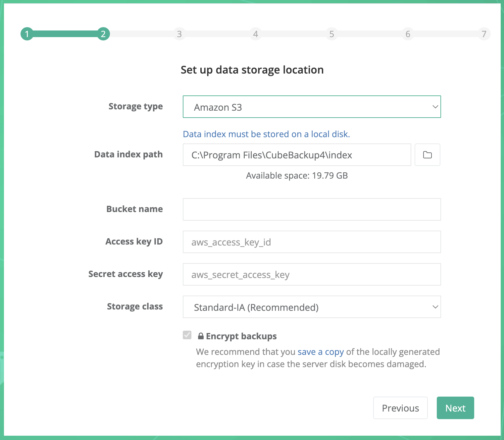This screenshot has width=504, height=440.
Task: Select step 4 in progress bar
Action: (255, 34)
